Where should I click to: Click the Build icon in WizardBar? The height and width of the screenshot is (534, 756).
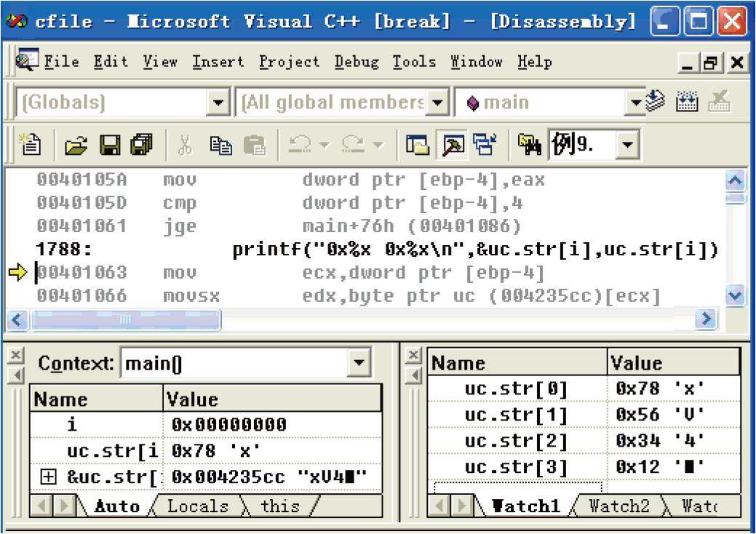tap(687, 100)
